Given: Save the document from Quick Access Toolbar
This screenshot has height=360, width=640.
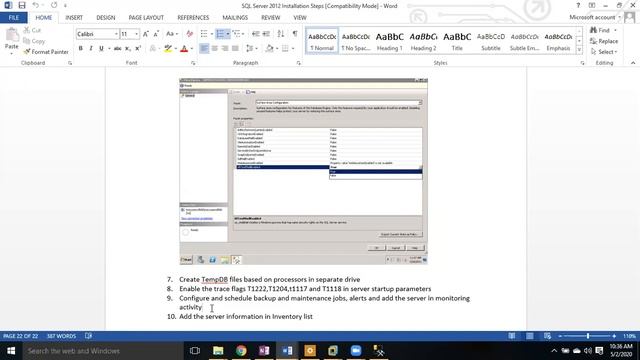Looking at the screenshot, I should click(22, 6).
